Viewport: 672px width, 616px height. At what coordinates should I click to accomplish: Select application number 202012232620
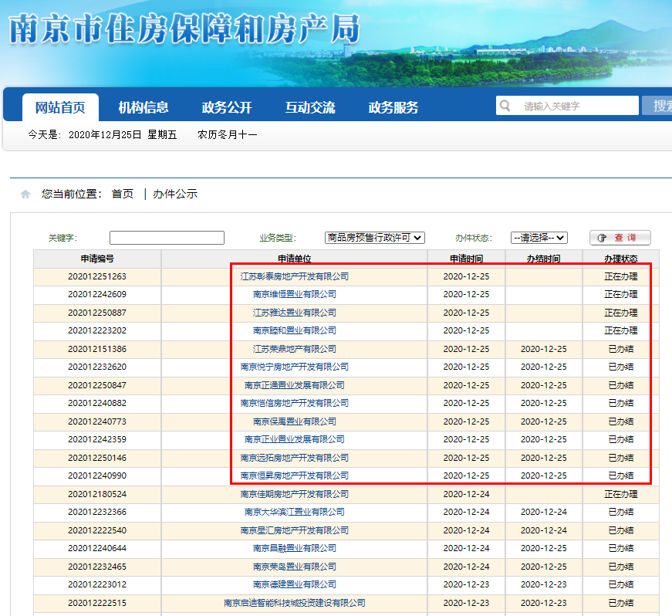pos(97,367)
